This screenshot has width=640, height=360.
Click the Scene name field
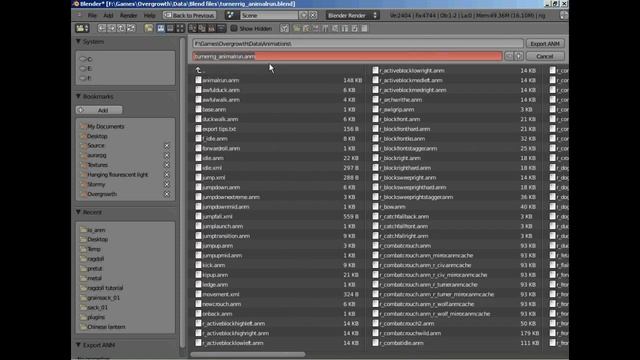point(269,15)
